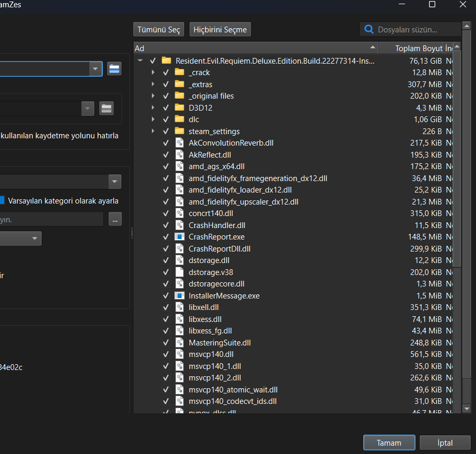
Task: Click the search magnifier icon
Action: coord(369,30)
